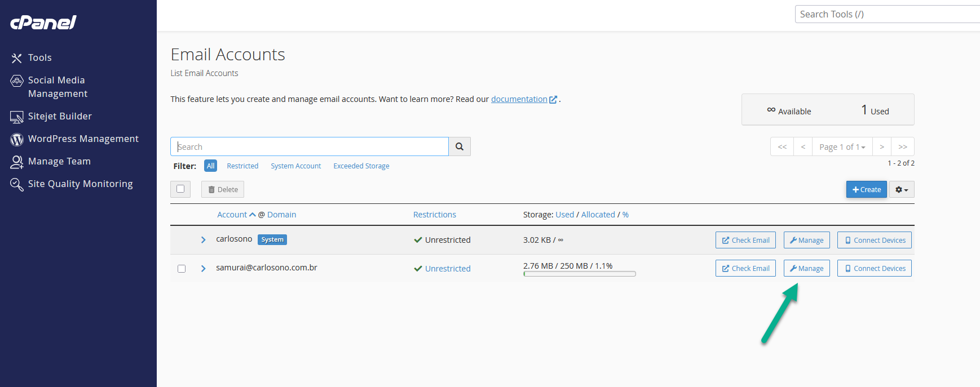The height and width of the screenshot is (387, 980).
Task: Open WordPress Management in sidebar
Action: point(83,139)
